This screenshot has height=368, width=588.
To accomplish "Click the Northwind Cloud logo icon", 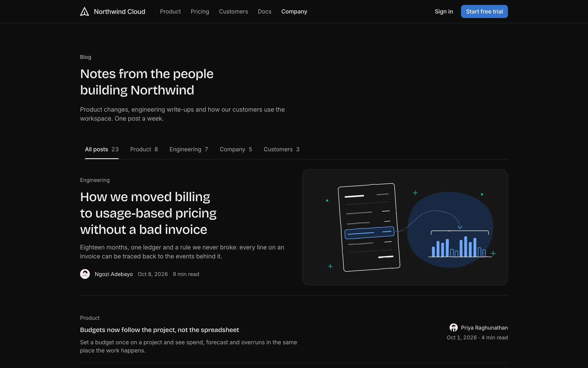I will click(x=85, y=11).
